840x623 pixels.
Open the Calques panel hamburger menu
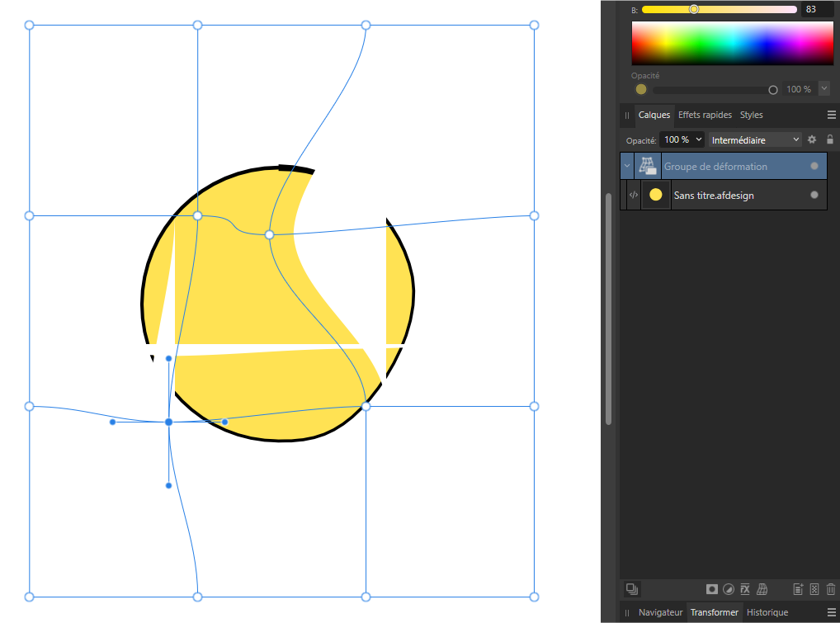[x=832, y=115]
